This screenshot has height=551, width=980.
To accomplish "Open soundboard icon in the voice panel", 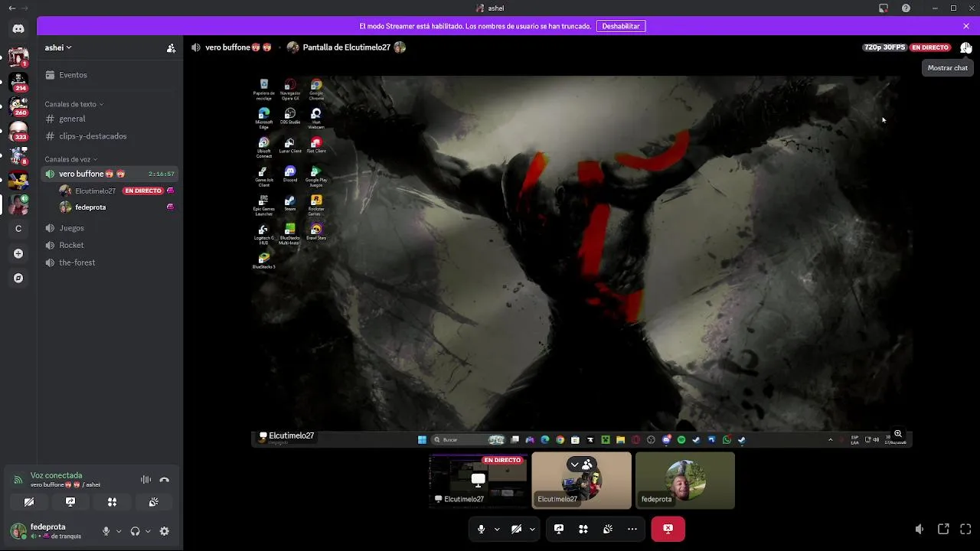I will click(x=153, y=502).
